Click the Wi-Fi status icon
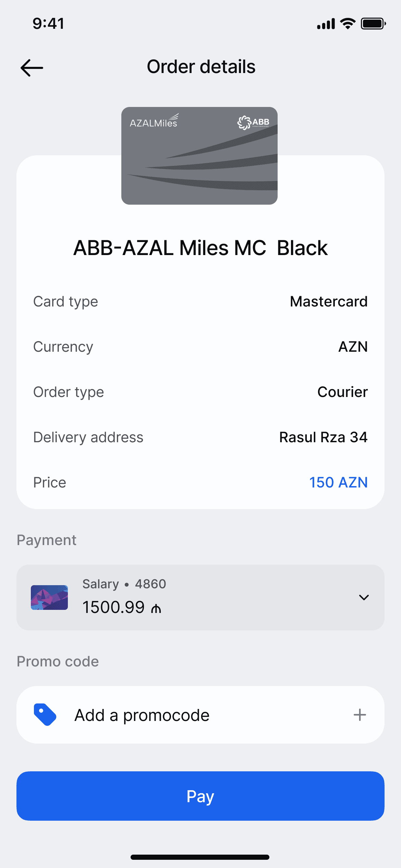This screenshot has height=868, width=401. [x=348, y=24]
